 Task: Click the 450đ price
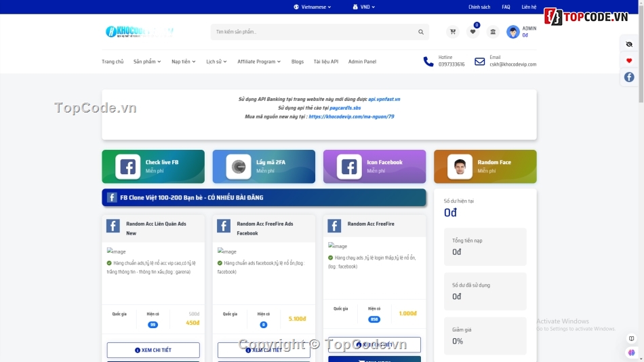coord(193,323)
